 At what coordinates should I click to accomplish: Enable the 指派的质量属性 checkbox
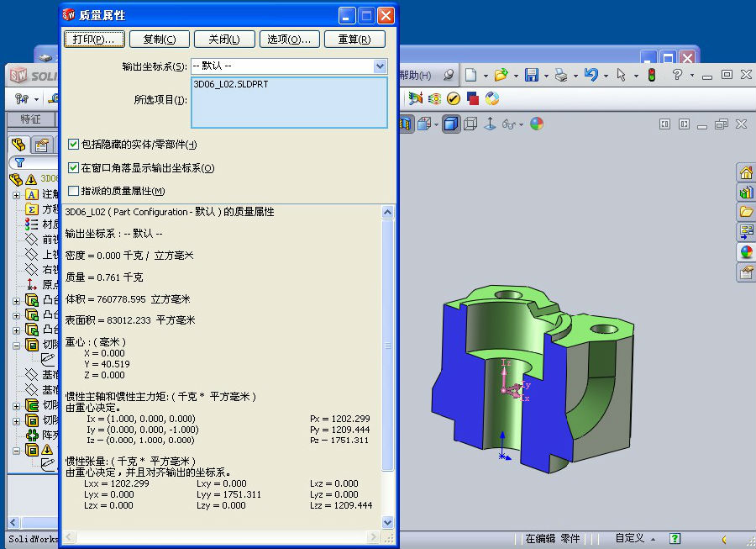click(x=74, y=191)
